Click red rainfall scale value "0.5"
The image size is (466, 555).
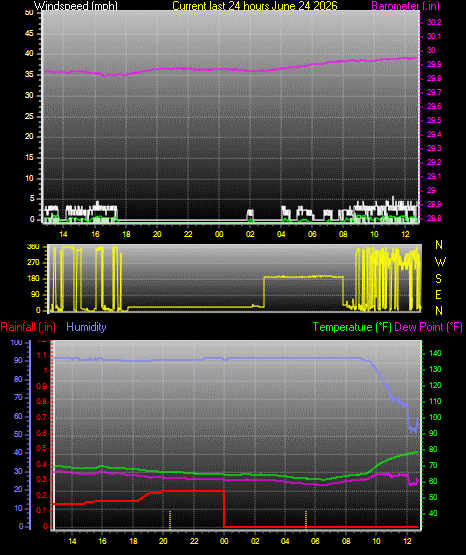42,448
